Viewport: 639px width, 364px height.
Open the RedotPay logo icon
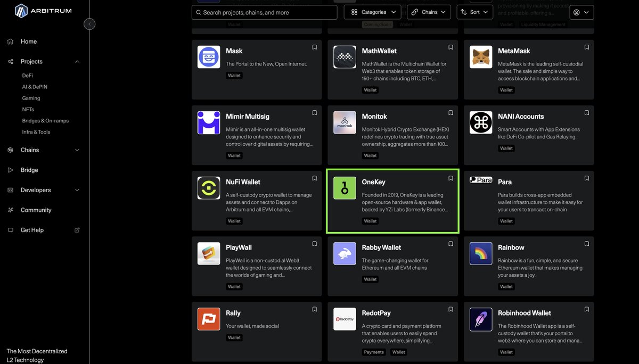coord(345,319)
